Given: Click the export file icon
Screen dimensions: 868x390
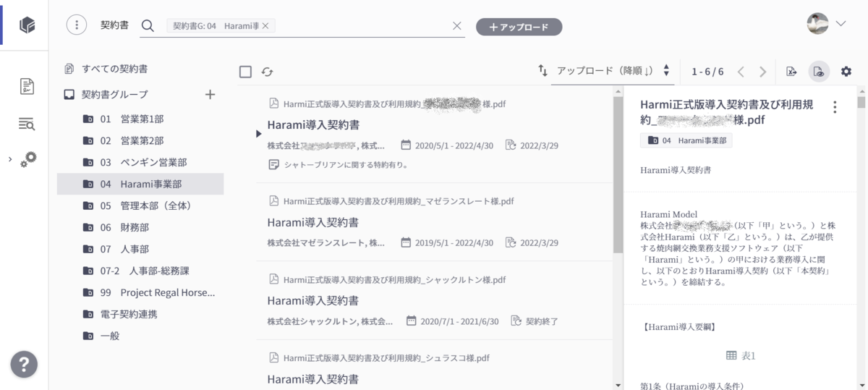Looking at the screenshot, I should click(x=791, y=71).
